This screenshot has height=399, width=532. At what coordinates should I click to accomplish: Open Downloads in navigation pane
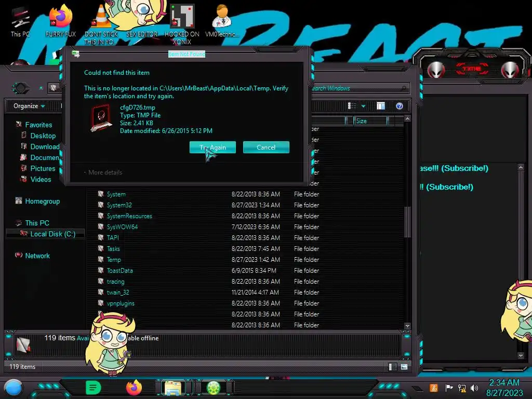(44, 147)
